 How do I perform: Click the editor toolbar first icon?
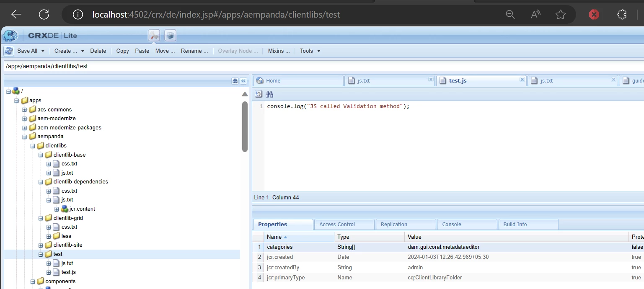[x=259, y=94]
